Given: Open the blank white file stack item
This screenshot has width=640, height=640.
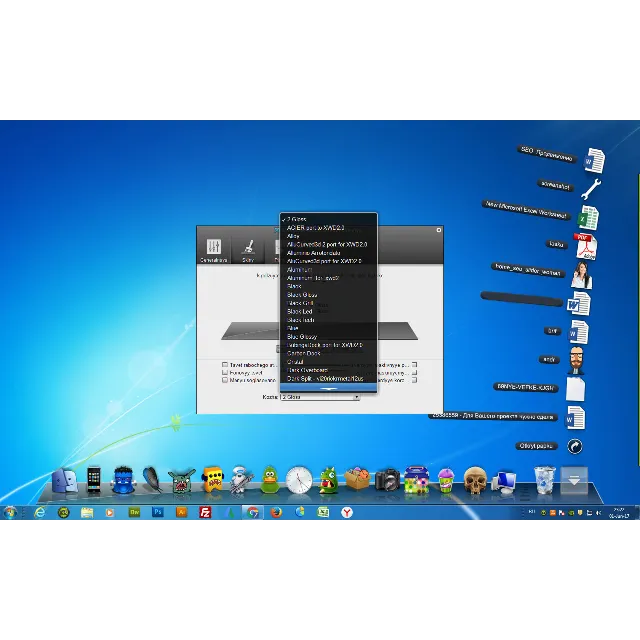Looking at the screenshot, I should [575, 389].
